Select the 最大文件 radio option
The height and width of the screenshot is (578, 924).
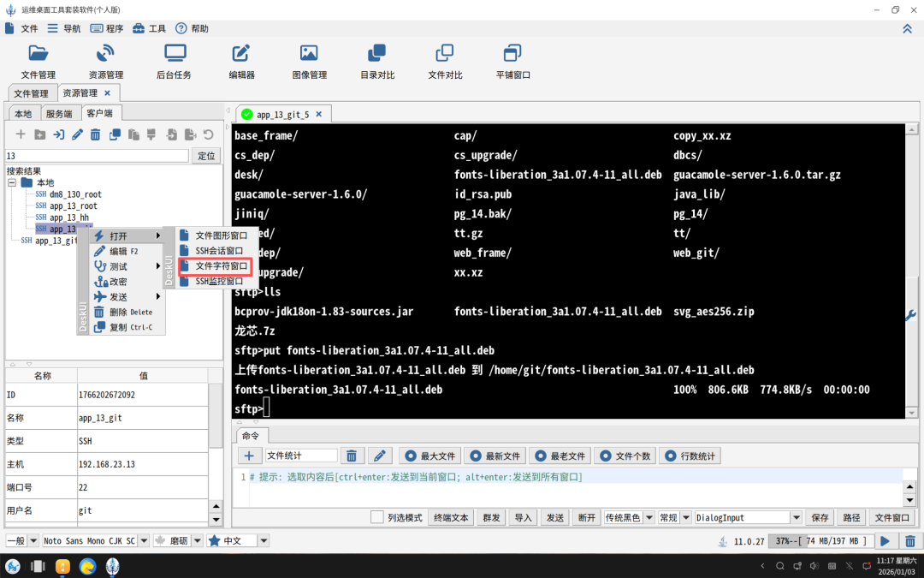[430, 456]
